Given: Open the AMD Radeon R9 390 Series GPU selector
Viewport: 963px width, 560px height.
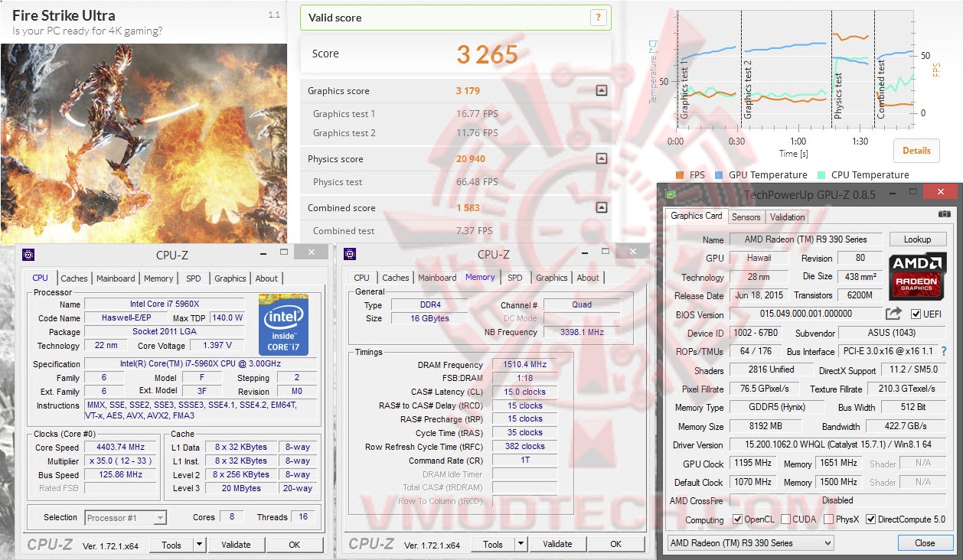Looking at the screenshot, I should pyautogui.click(x=750, y=543).
